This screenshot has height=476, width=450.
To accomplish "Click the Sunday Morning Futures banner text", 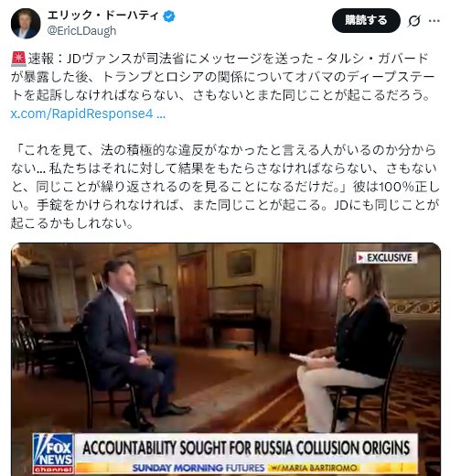I will pos(198,468).
